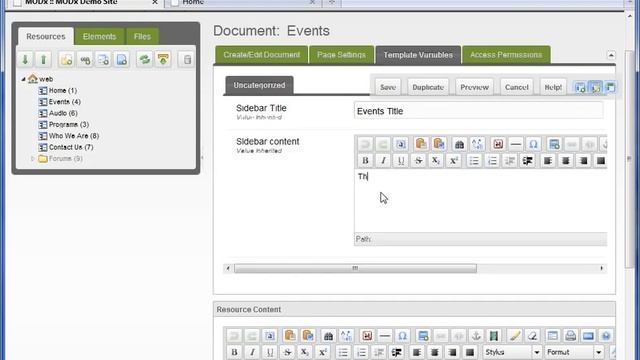Toggle superscript in Sidebar content editor
This screenshot has height=360, width=640.
(x=453, y=161)
